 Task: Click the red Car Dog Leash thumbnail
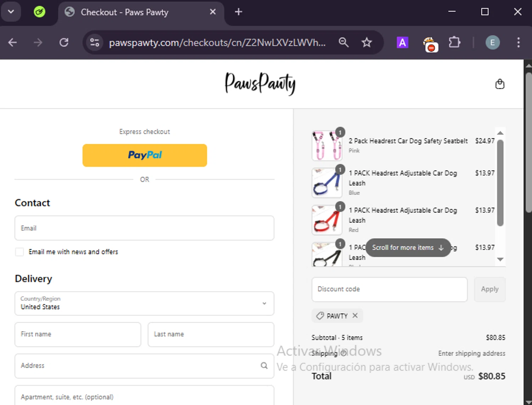[327, 220]
